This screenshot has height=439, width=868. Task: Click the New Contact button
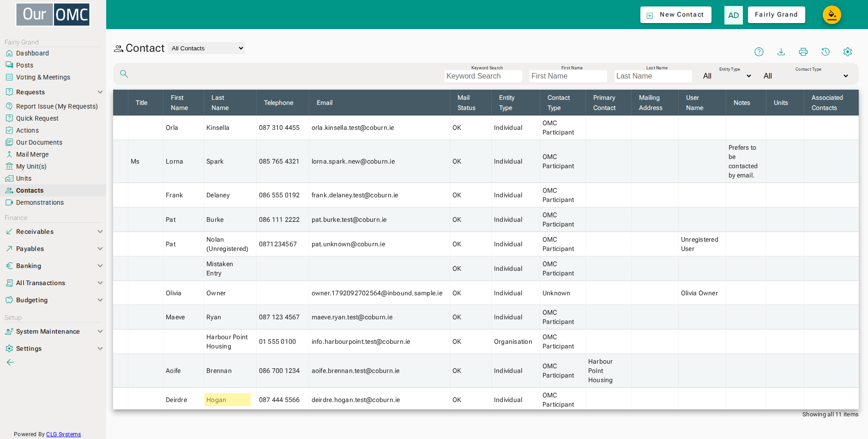click(x=676, y=15)
